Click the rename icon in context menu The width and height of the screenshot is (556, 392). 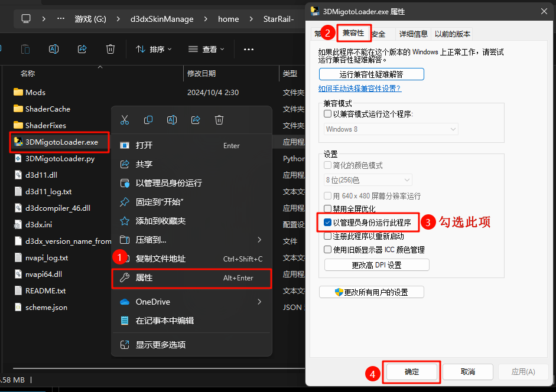click(172, 120)
